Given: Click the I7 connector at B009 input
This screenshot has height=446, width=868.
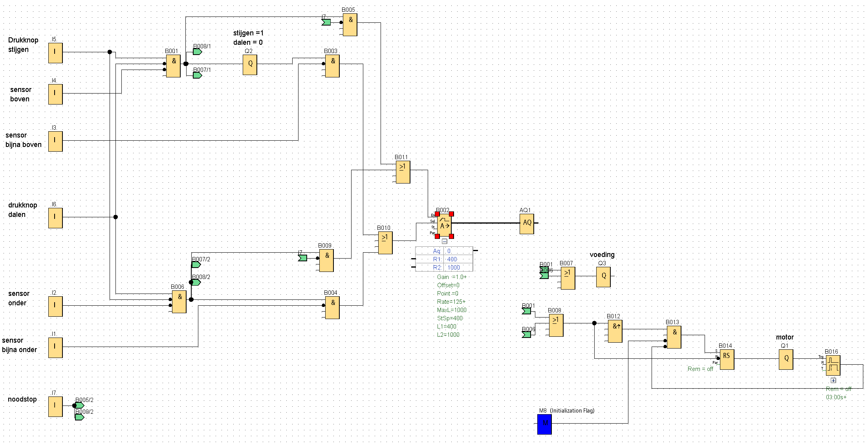Looking at the screenshot, I should (302, 258).
